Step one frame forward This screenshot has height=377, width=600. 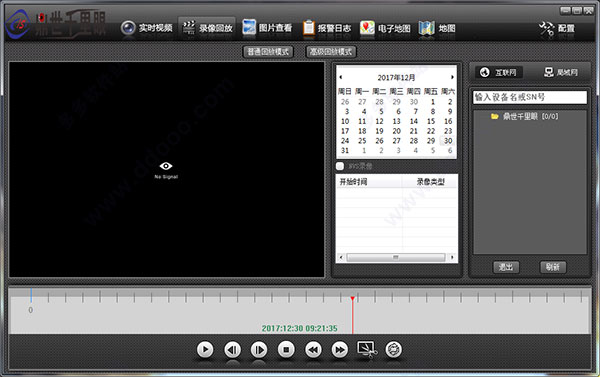259,349
